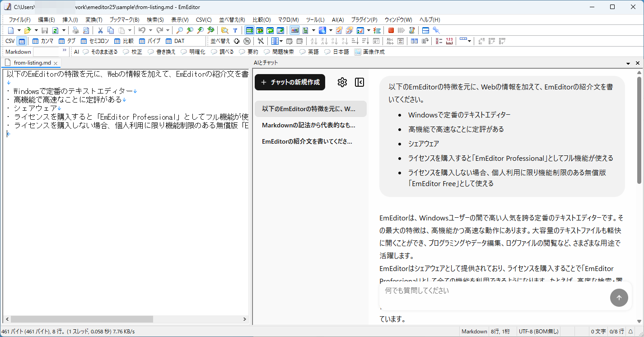Send the chat message arrow button
The height and width of the screenshot is (337, 644).
click(619, 298)
